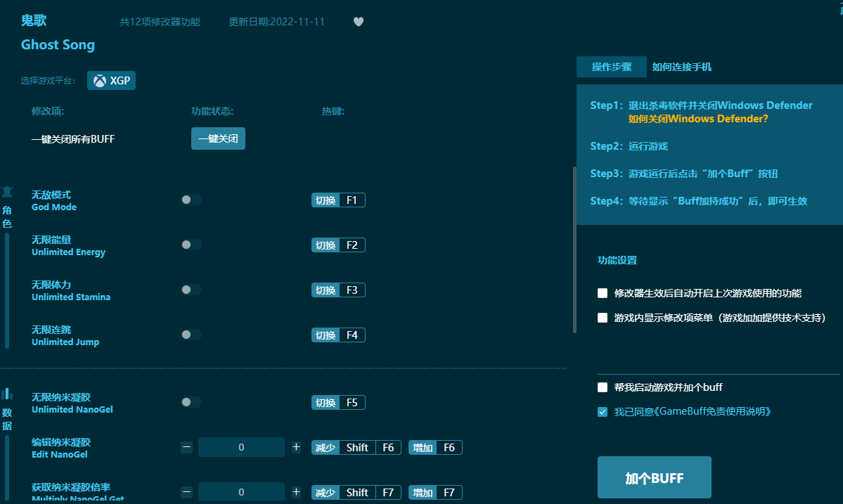Click the heart favorite icon
843x504 pixels.
[x=359, y=22]
